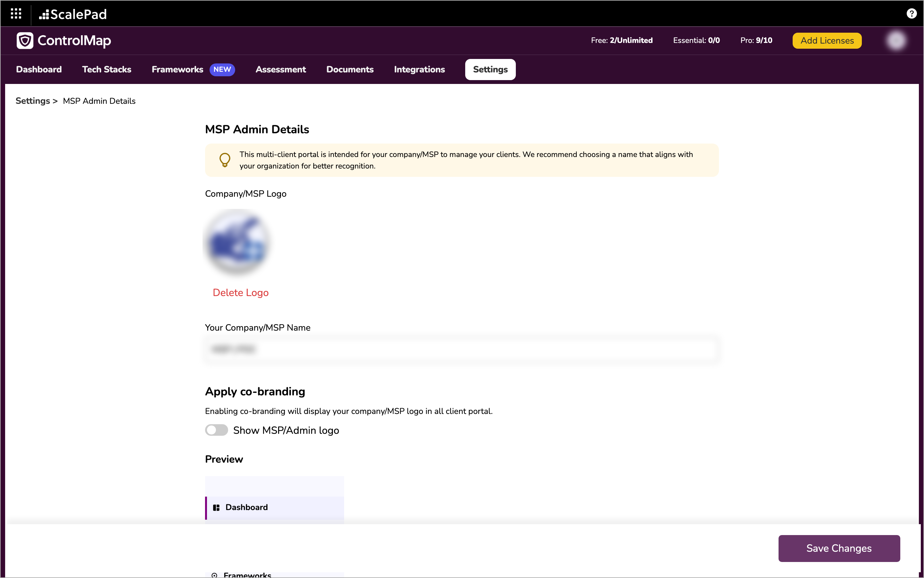Click the Apply co-branding heading
Screen dimensions: 924x578
coord(255,392)
